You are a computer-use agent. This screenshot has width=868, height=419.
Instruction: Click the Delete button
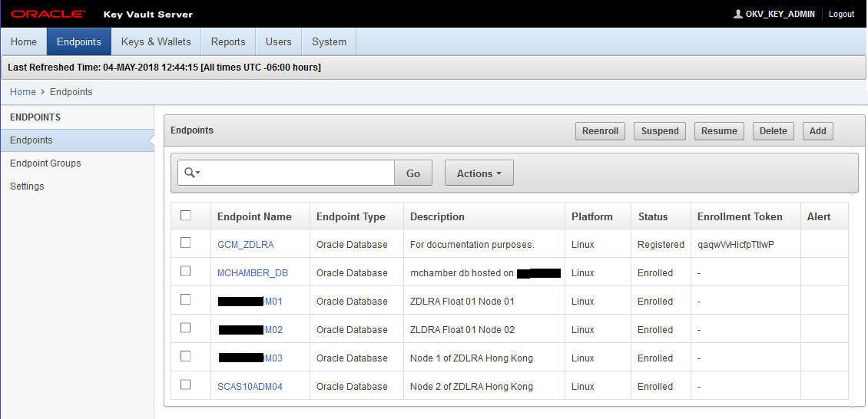click(774, 131)
